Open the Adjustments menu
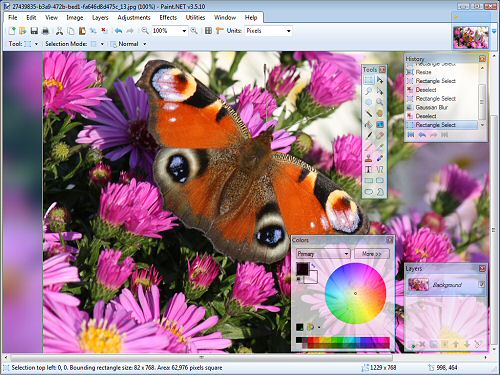 pyautogui.click(x=134, y=18)
